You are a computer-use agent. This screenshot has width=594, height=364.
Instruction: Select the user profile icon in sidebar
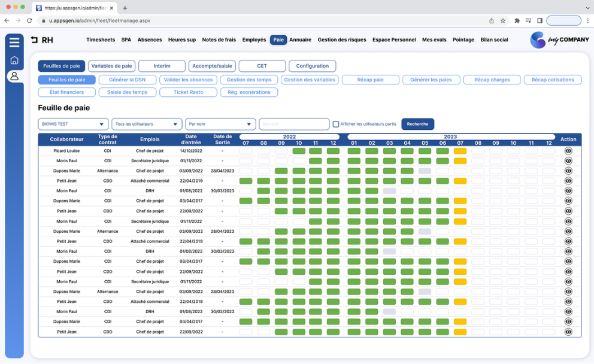[14, 76]
